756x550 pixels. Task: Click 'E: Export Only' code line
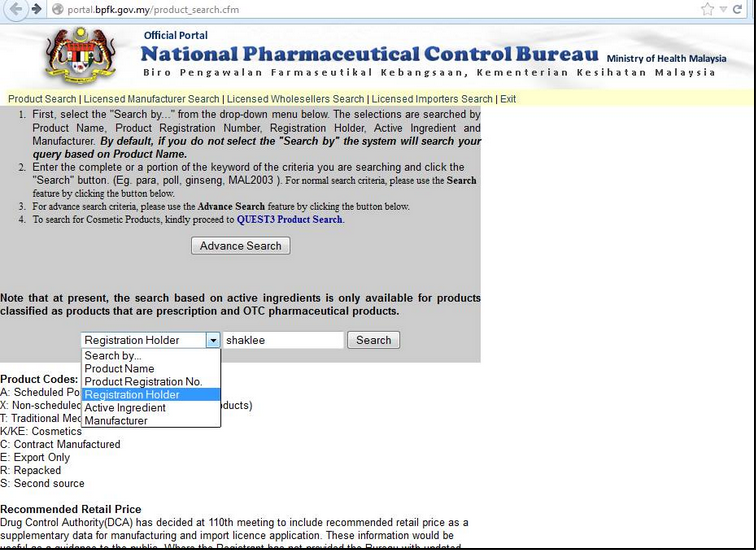pos(35,457)
